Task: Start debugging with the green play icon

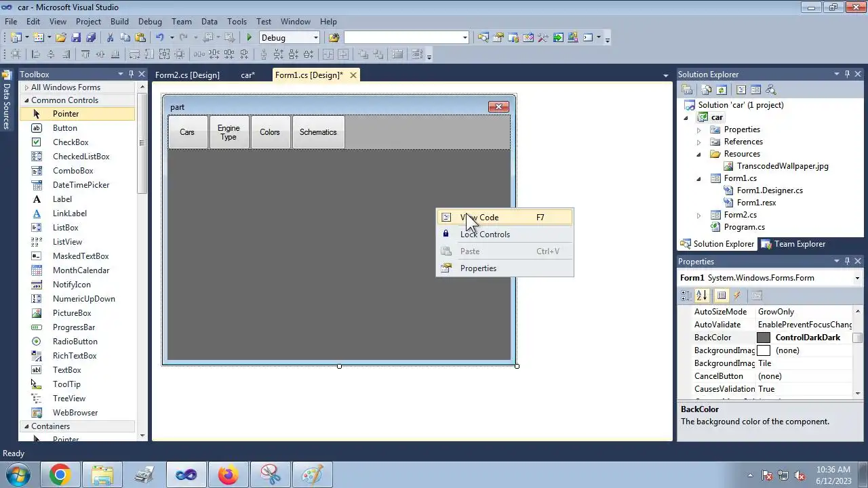Action: coord(250,37)
